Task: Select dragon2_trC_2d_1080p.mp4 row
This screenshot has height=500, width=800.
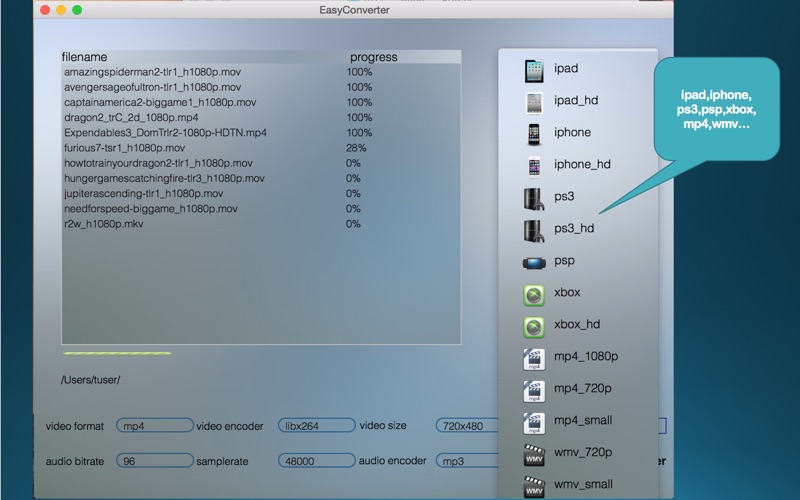Action: point(261,117)
